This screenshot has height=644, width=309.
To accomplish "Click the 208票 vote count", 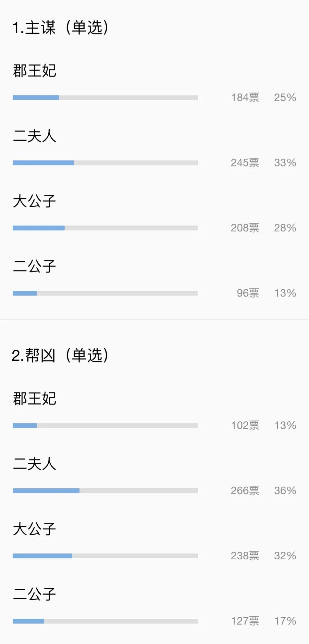I will point(245,228).
